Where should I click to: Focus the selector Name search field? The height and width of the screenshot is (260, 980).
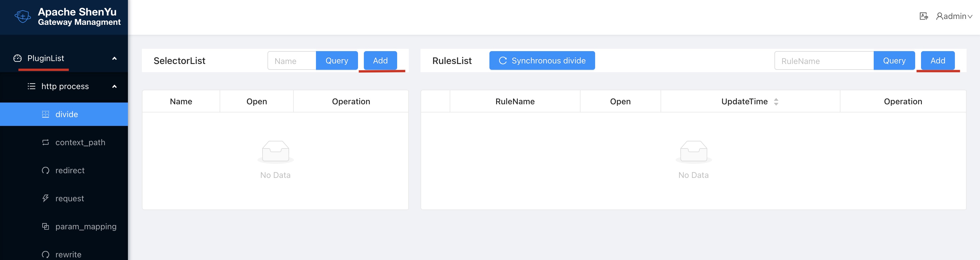tap(291, 61)
